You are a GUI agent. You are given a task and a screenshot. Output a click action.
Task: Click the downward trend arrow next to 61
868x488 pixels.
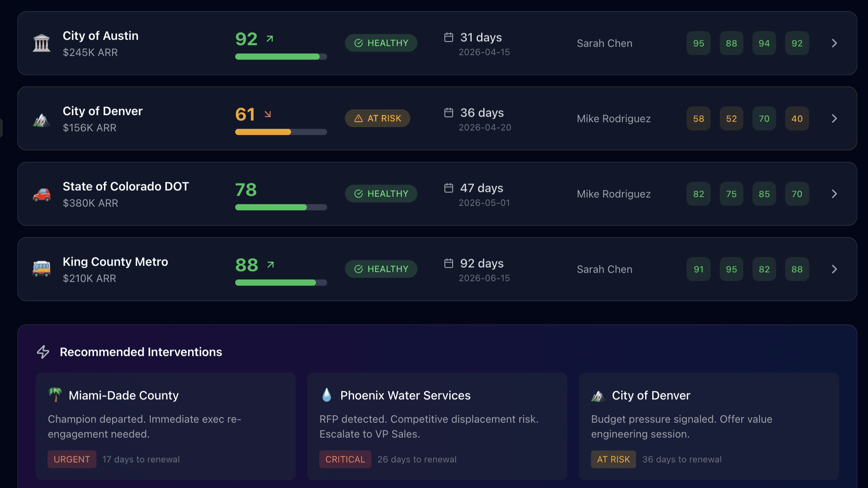[268, 114]
